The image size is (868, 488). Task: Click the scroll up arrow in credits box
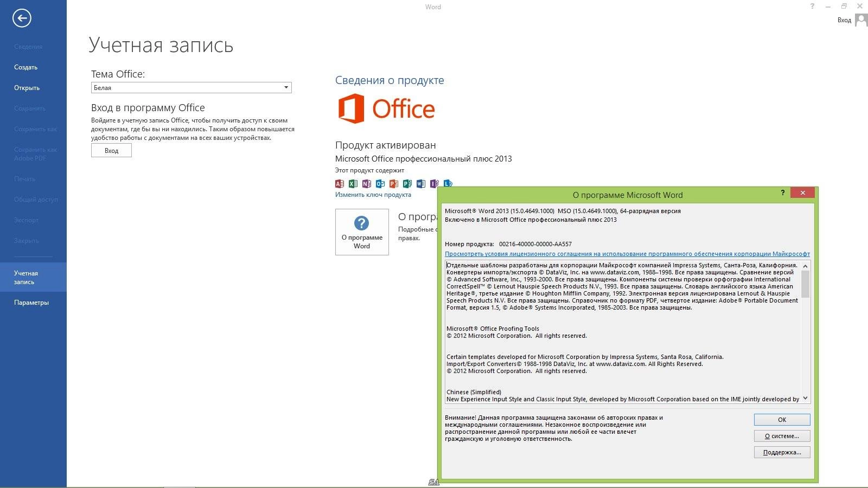click(x=805, y=266)
